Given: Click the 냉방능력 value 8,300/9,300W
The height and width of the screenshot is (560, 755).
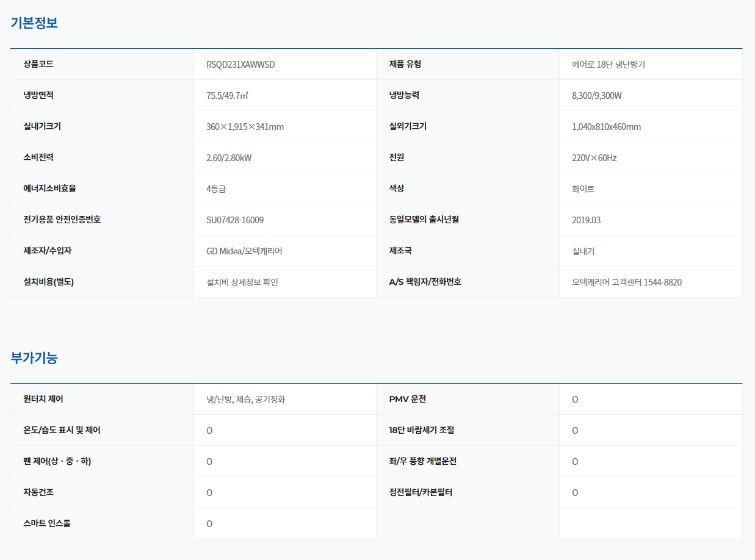Looking at the screenshot, I should click(x=597, y=96).
